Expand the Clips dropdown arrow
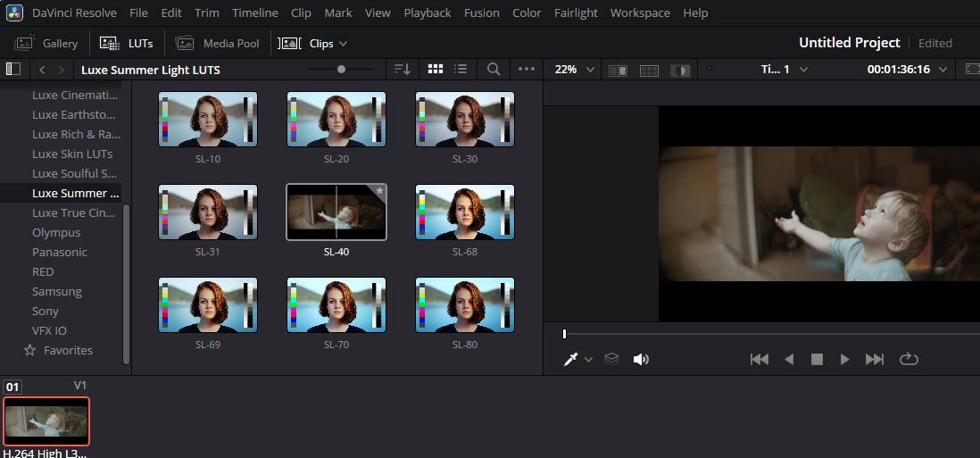The image size is (980, 458). pos(344,43)
